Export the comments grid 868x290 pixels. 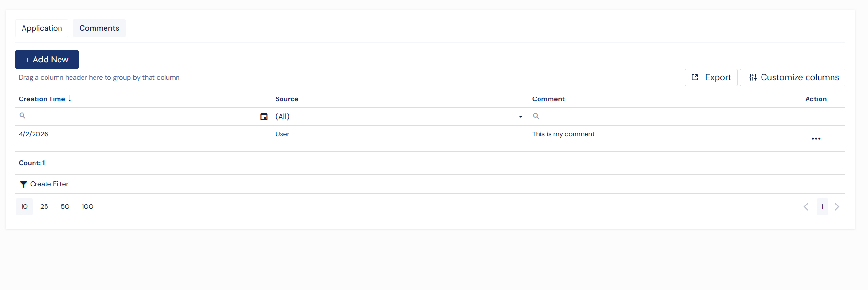click(711, 77)
